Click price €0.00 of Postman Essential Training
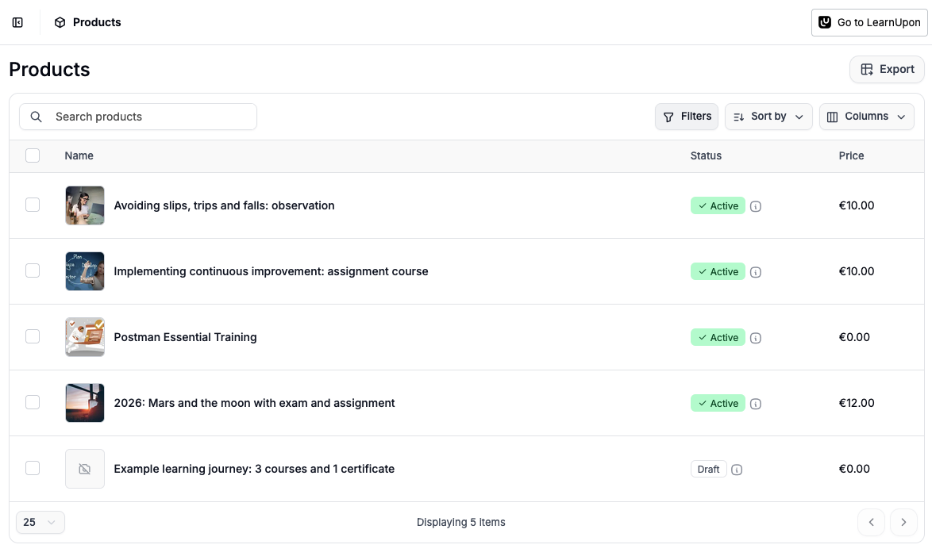Image resolution: width=932 pixels, height=560 pixels. (x=854, y=337)
